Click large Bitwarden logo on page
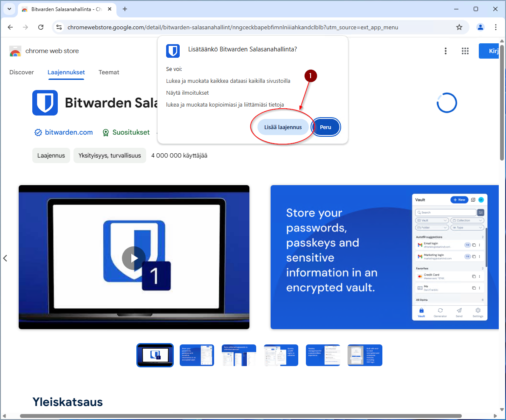Image resolution: width=506 pixels, height=420 pixels. click(x=45, y=103)
